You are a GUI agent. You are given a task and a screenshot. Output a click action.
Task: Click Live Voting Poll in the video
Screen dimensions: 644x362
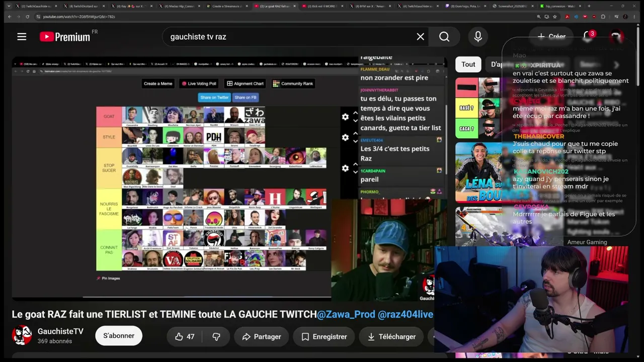(199, 83)
